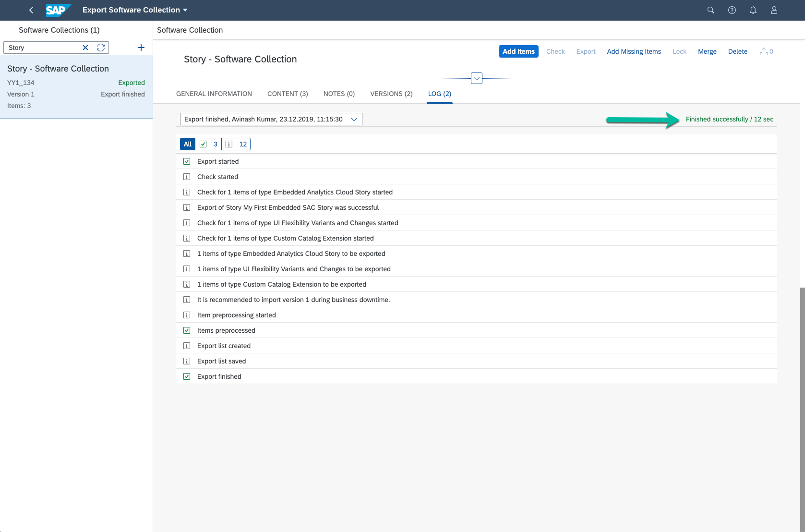Switch to the VERSIONS (2) tab
This screenshot has width=805, height=532.
391,94
